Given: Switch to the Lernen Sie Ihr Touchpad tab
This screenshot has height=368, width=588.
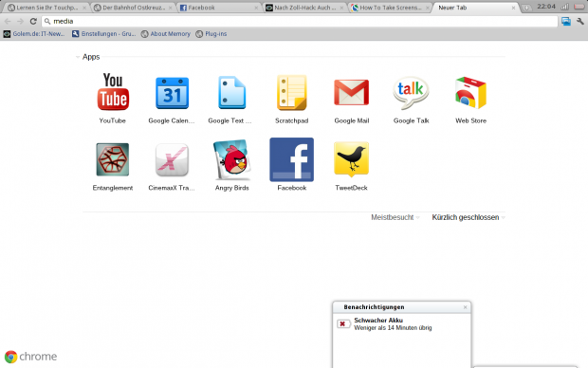Looking at the screenshot, I should 47,8.
